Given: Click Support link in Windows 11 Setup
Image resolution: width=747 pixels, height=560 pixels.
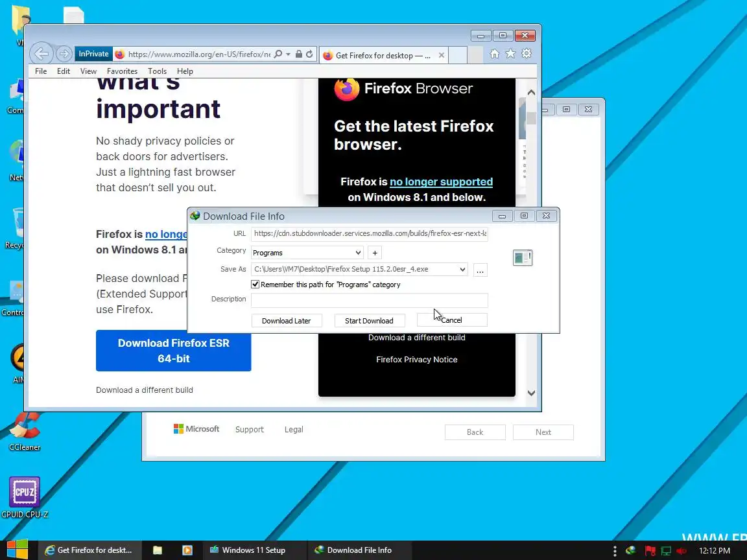Looking at the screenshot, I should click(x=249, y=430).
